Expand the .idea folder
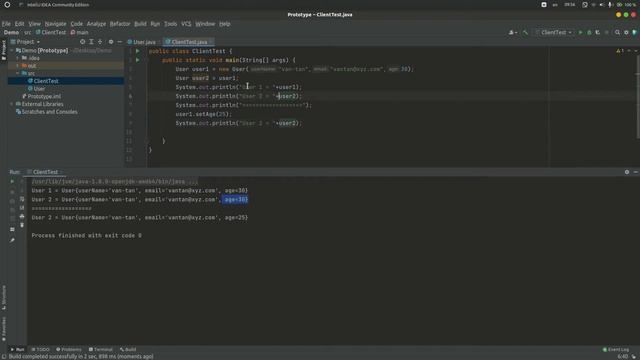The image size is (640, 360). [x=18, y=58]
